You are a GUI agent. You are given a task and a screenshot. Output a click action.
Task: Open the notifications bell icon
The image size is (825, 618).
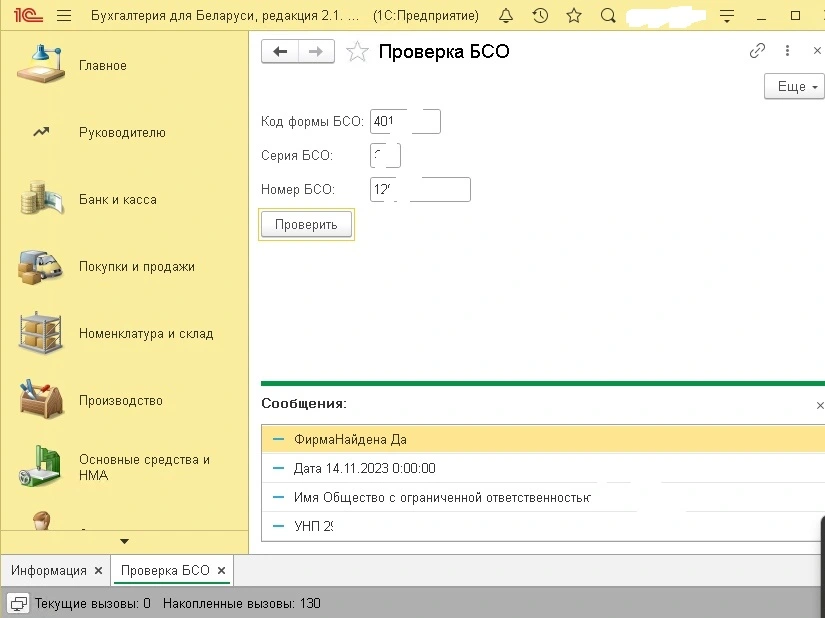pyautogui.click(x=506, y=16)
